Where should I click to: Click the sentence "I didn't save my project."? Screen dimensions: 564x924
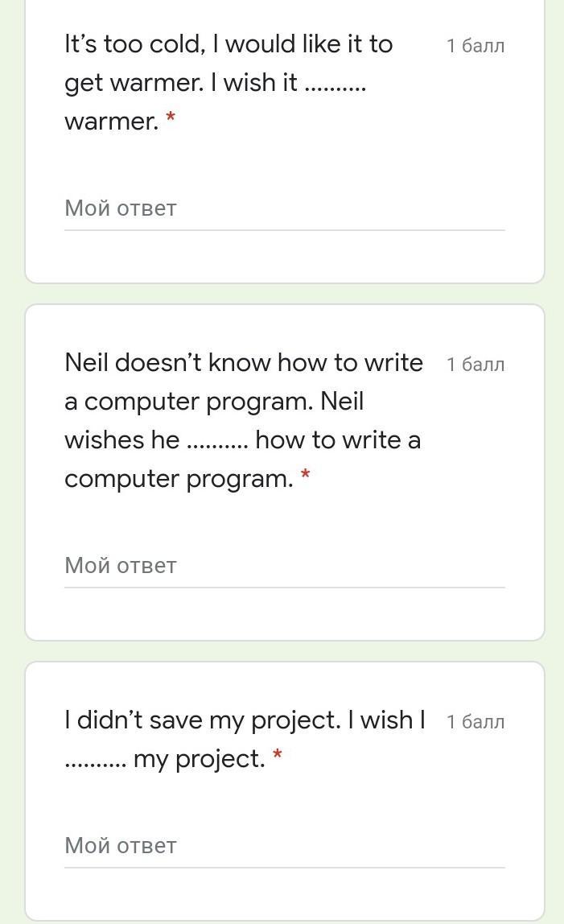pos(203,720)
